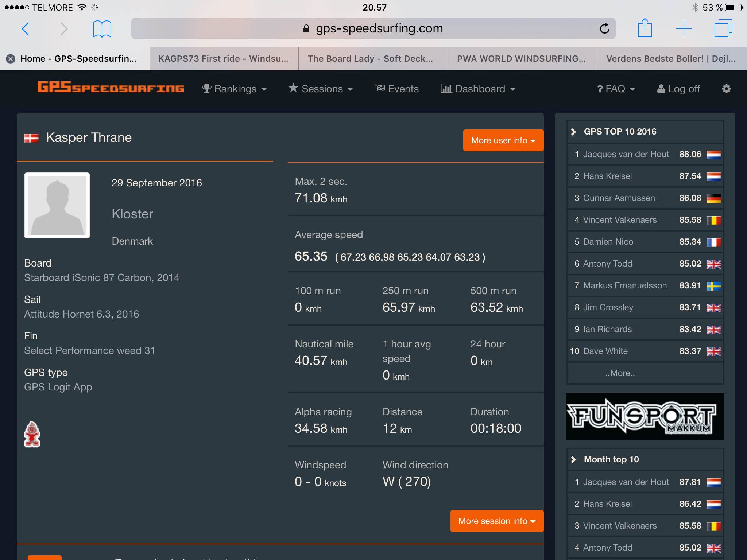Click the GPSSpeedsurfing logo

point(111,87)
